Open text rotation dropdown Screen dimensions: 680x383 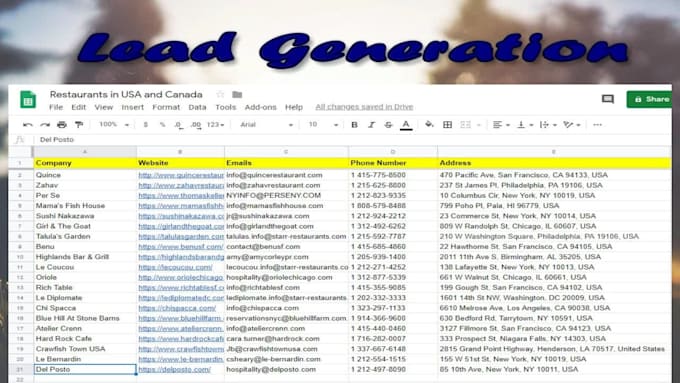572,124
